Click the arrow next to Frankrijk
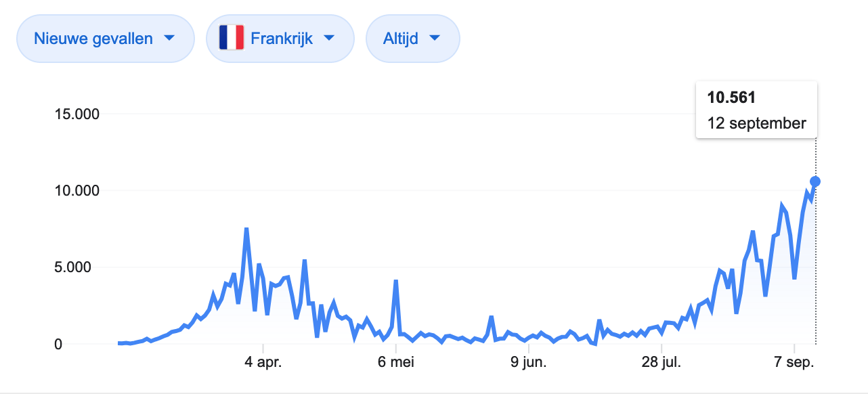 (x=329, y=38)
